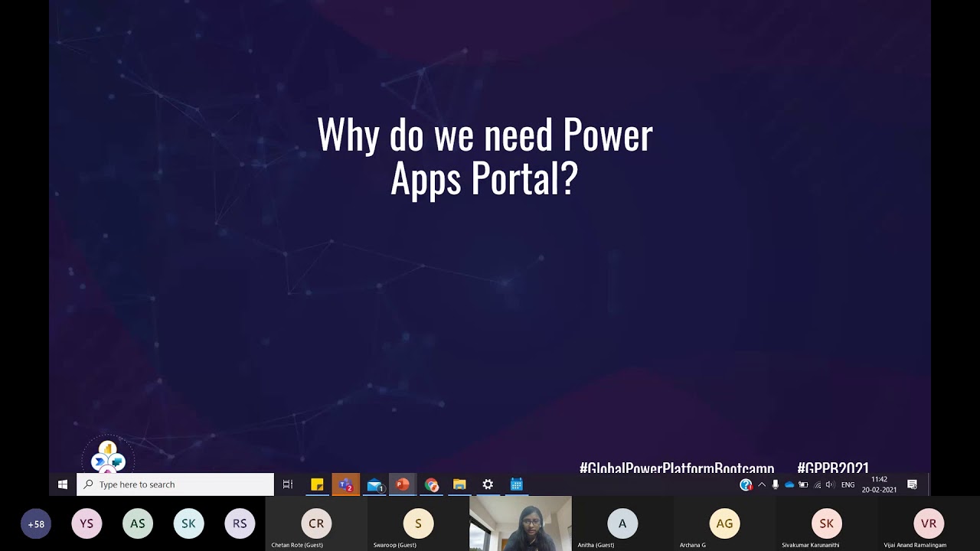Select Sivakumar Karunanithi participant tile

pos(826,523)
